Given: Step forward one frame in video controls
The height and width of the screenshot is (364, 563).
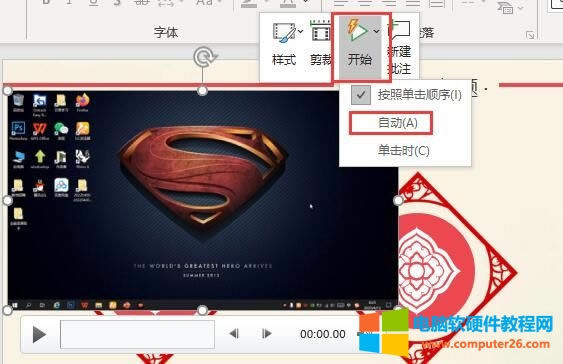Looking at the screenshot, I should click(x=266, y=334).
